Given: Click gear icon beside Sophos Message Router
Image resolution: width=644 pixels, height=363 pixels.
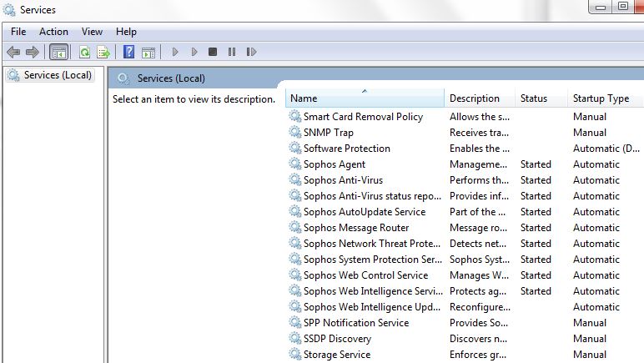Looking at the screenshot, I should (295, 227).
